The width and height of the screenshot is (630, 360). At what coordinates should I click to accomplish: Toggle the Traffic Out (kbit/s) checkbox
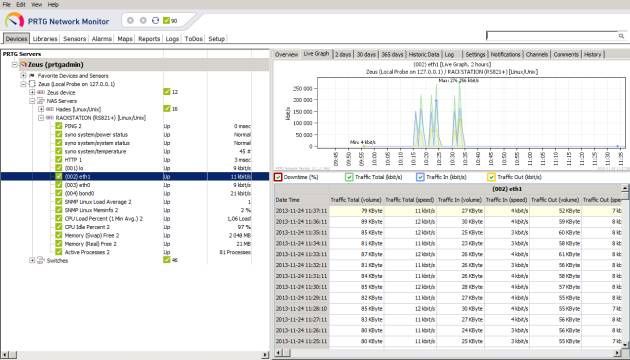tap(491, 177)
